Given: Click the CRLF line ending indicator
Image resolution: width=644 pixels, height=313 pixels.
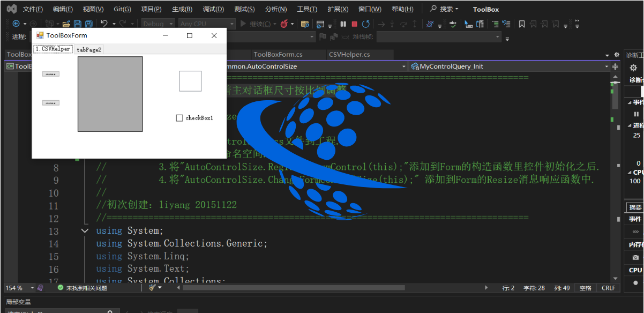Looking at the screenshot, I should pos(608,288).
